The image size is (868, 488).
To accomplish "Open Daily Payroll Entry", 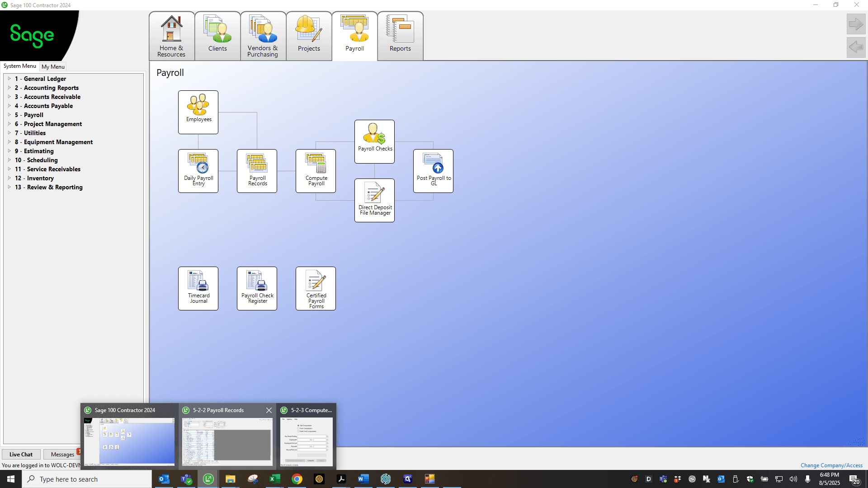I will pos(198,171).
